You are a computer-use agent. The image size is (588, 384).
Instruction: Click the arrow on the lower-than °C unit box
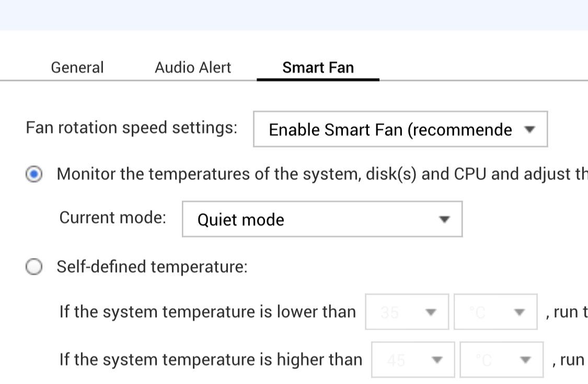point(520,312)
